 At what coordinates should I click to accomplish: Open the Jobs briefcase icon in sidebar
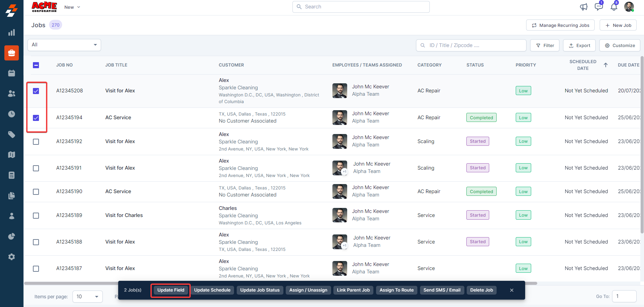[11, 53]
